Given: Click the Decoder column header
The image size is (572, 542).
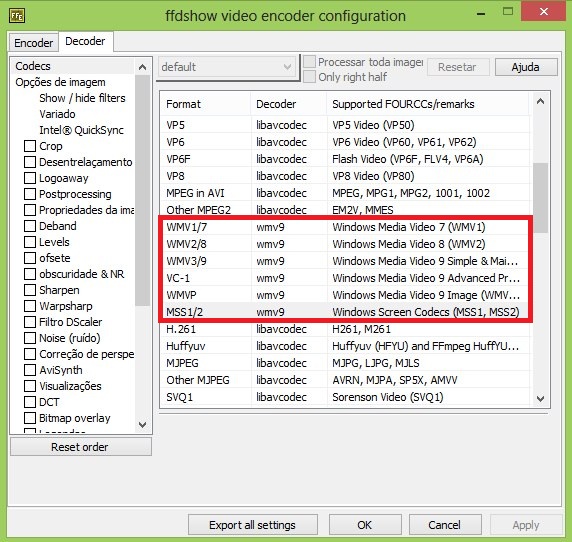Looking at the screenshot, I should (288, 104).
